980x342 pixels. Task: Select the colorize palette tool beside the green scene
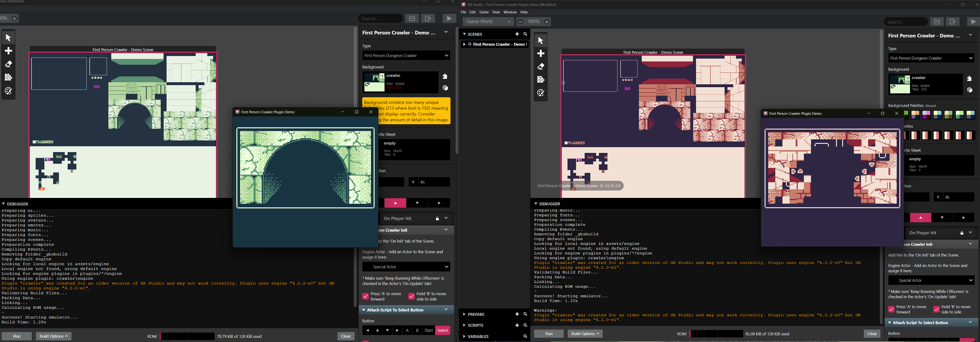(8, 91)
